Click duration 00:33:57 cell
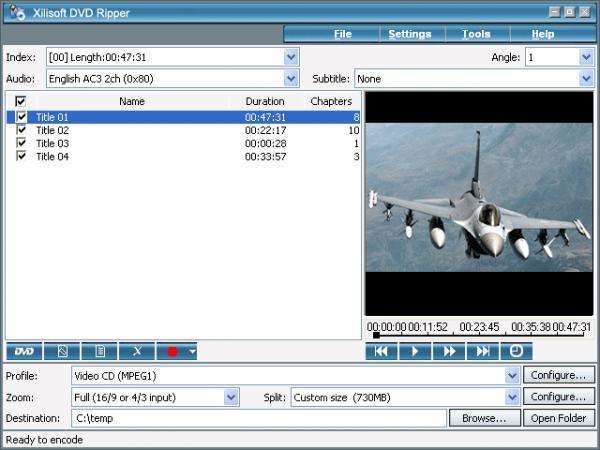The height and width of the screenshot is (450, 600). click(x=266, y=156)
